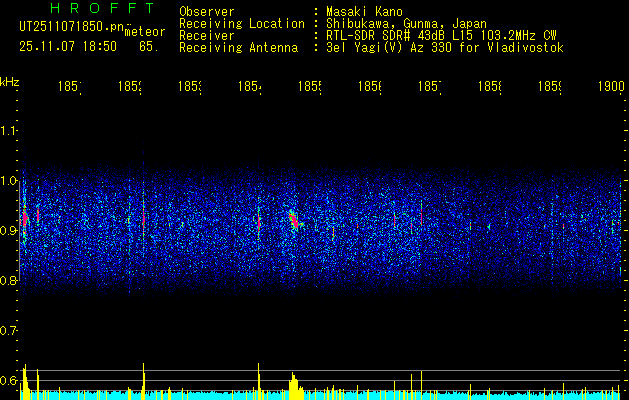The height and width of the screenshot is (400, 629).
Task: Click the 'Receiving Antenna' field label
Action: (x=238, y=48)
